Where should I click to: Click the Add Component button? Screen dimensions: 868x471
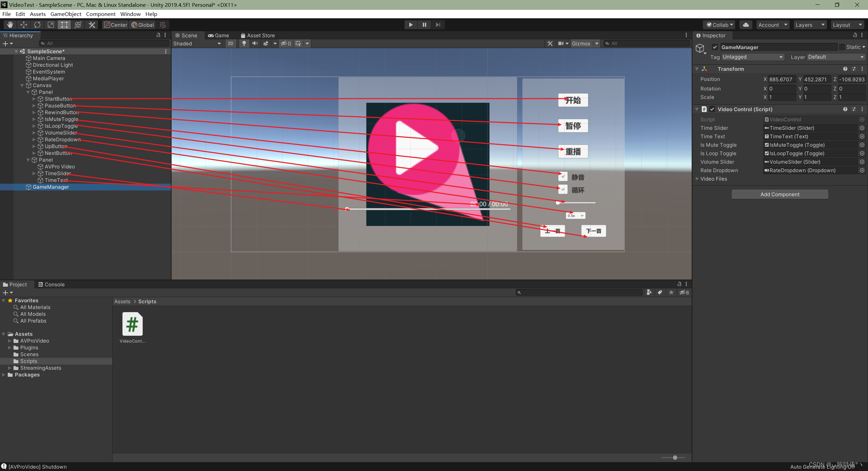click(780, 194)
